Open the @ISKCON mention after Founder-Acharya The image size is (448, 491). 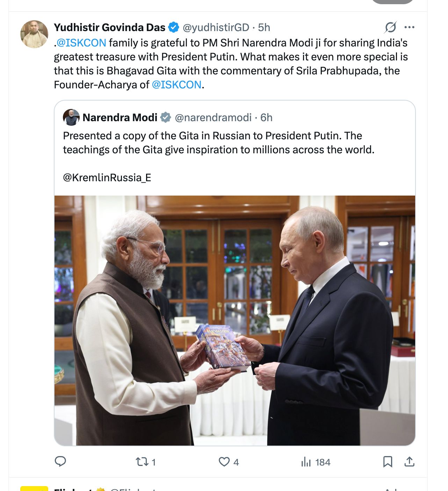(x=176, y=85)
